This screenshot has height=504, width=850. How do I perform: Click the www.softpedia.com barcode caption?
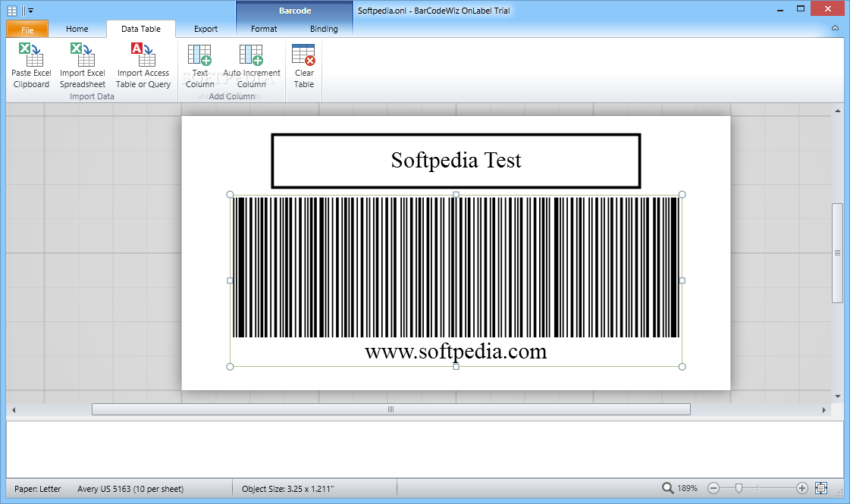[x=456, y=351]
